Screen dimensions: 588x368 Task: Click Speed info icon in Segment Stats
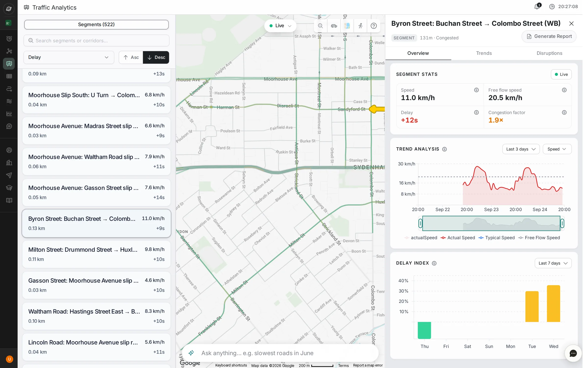[x=476, y=90]
